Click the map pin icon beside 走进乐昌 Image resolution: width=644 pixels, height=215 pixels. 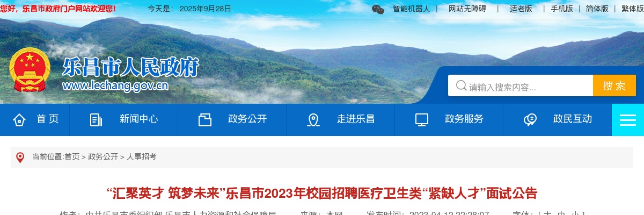pyautogui.click(x=313, y=120)
